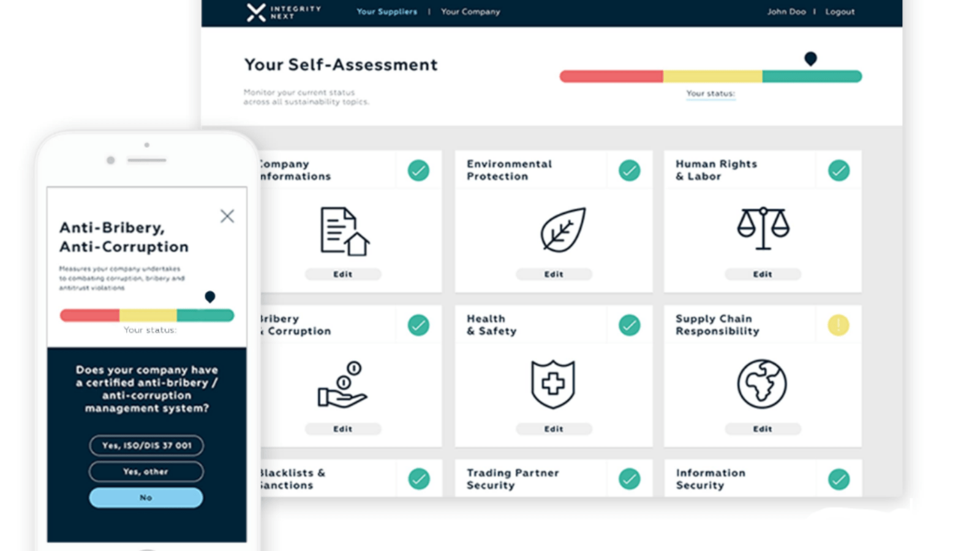This screenshot has width=980, height=551.
Task: Click the yellow segment of desktop status bar
Action: click(713, 77)
